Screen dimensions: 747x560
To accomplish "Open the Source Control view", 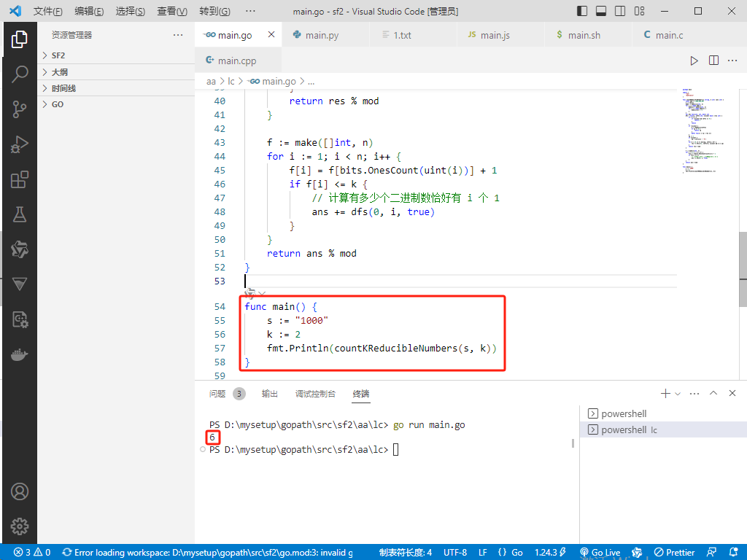I will [20, 109].
